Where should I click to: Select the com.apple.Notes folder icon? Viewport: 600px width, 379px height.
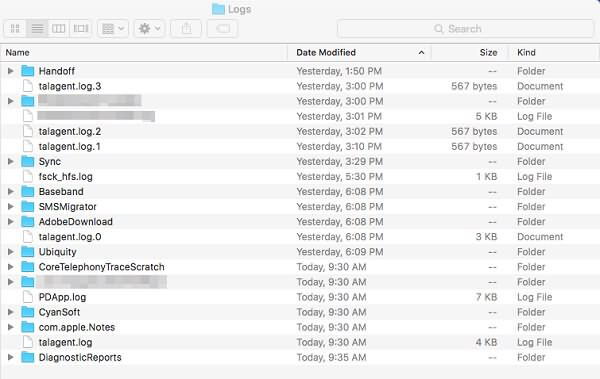[x=28, y=327]
